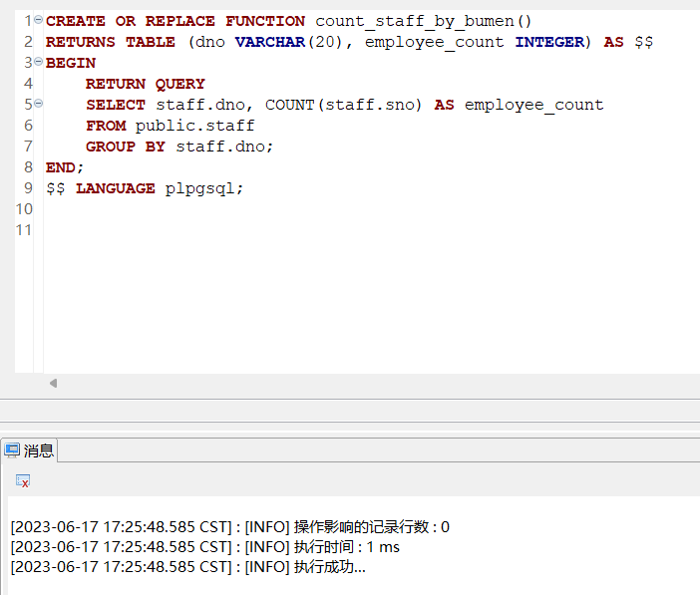Collapse the SELECT fold marker on line 5

coord(39,104)
